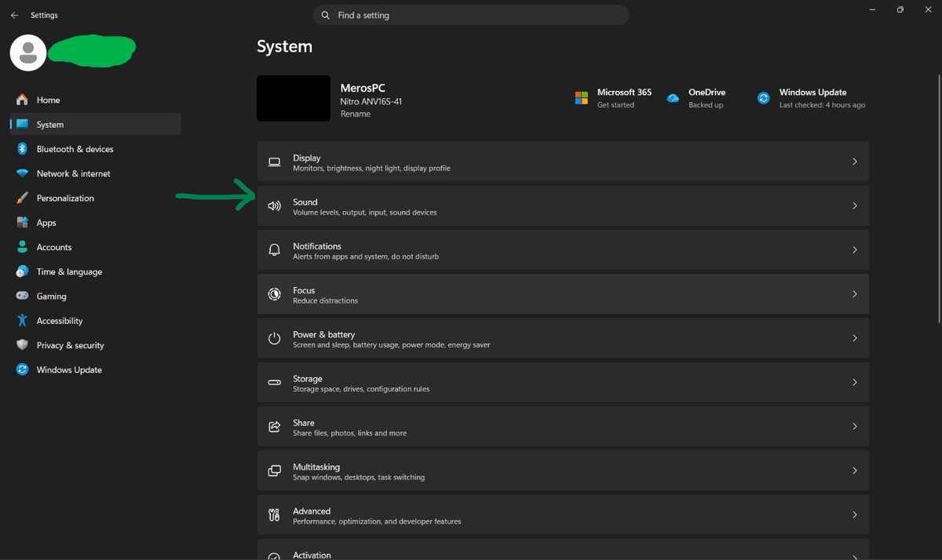Image resolution: width=942 pixels, height=560 pixels.
Task: Click the Power & battery icon
Action: [274, 339]
